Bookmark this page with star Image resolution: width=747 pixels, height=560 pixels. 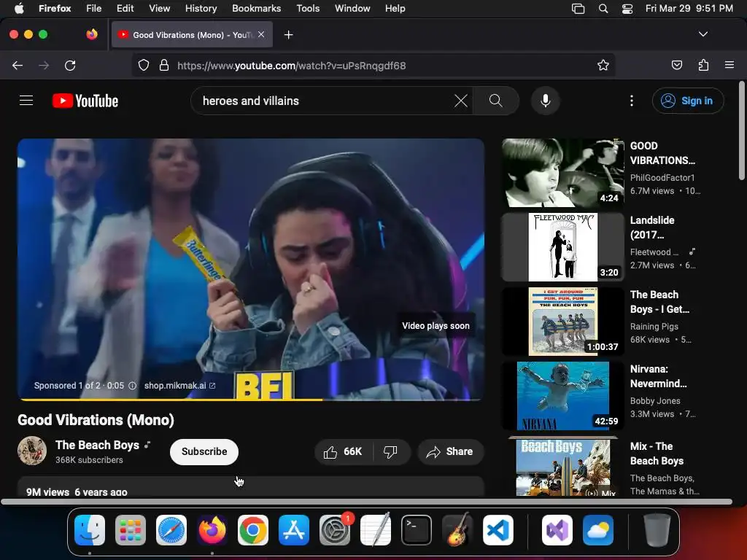click(603, 65)
